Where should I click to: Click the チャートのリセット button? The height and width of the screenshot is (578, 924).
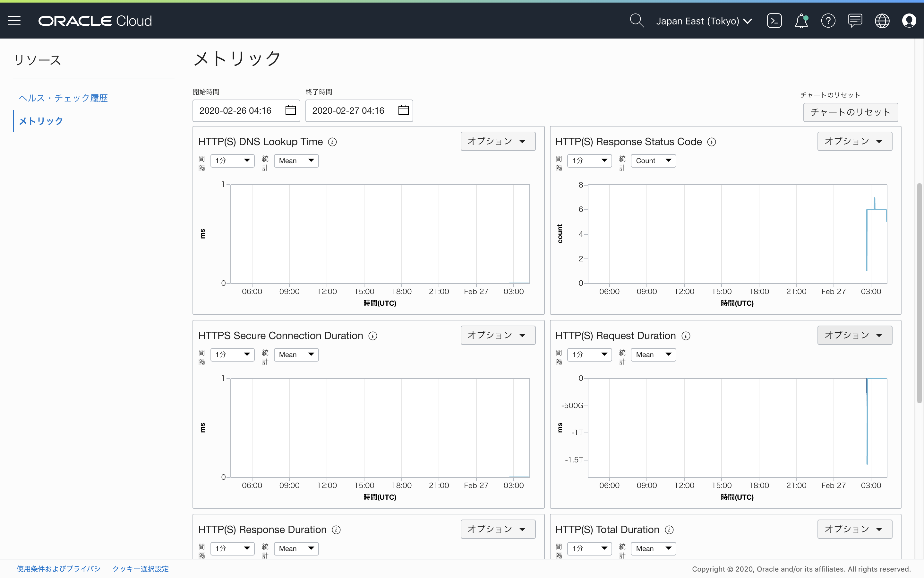[850, 112]
